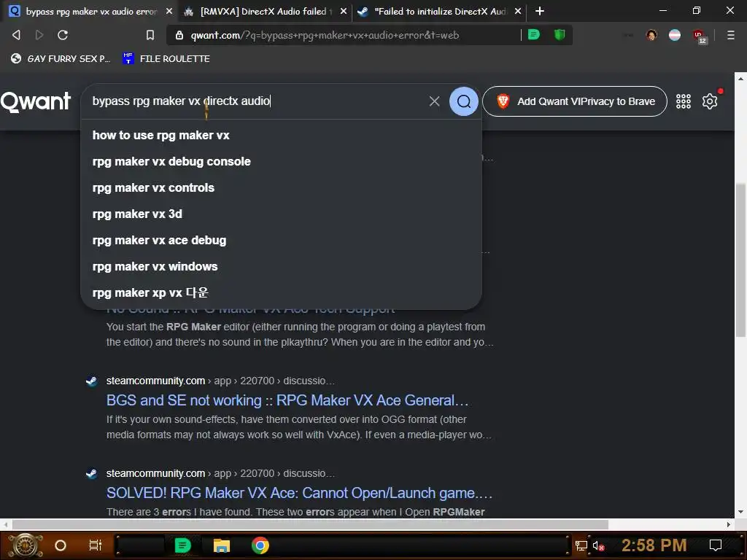The width and height of the screenshot is (747, 560).
Task: Click the vertical scrollbar thumb
Action: [740, 260]
